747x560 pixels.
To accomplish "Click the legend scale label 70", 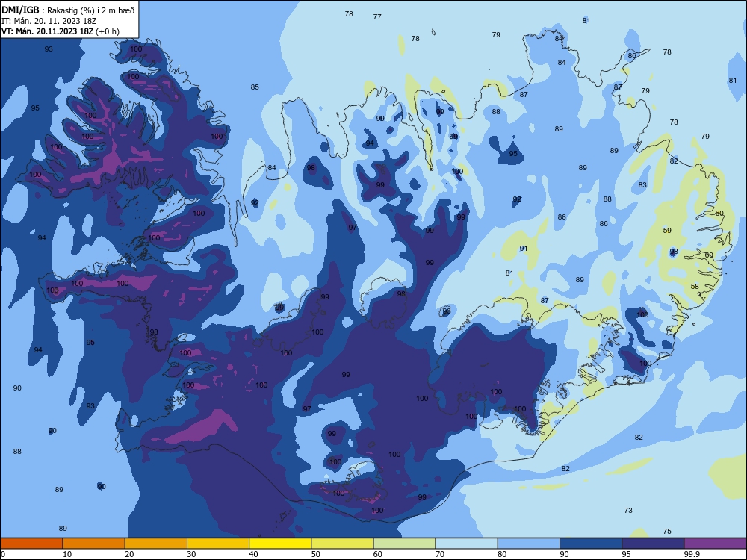I will click(440, 554).
